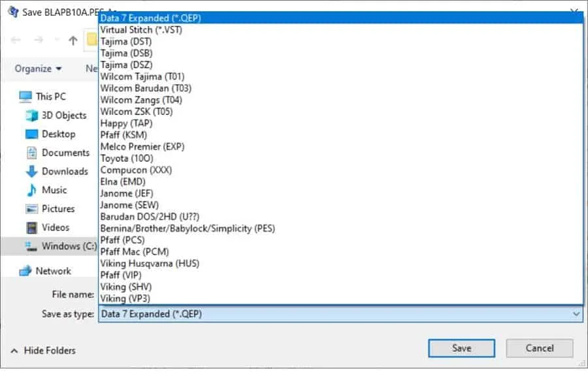Select Data 7 Expanded (*.QEP) in the list

(340, 18)
